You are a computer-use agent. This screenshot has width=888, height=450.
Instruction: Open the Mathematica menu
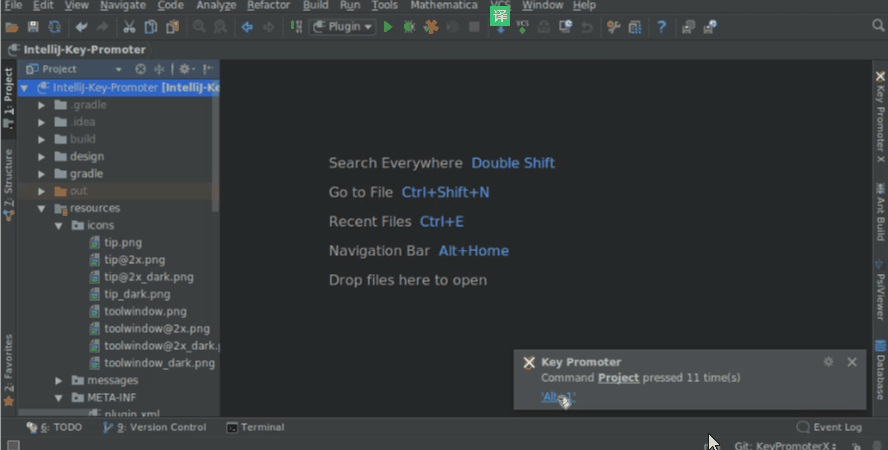pyautogui.click(x=444, y=5)
